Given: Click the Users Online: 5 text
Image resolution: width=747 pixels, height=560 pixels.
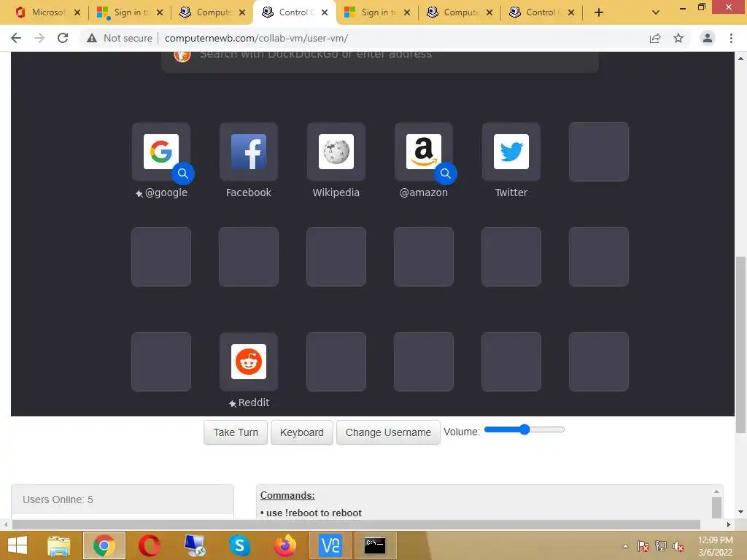Looking at the screenshot, I should [58, 499].
